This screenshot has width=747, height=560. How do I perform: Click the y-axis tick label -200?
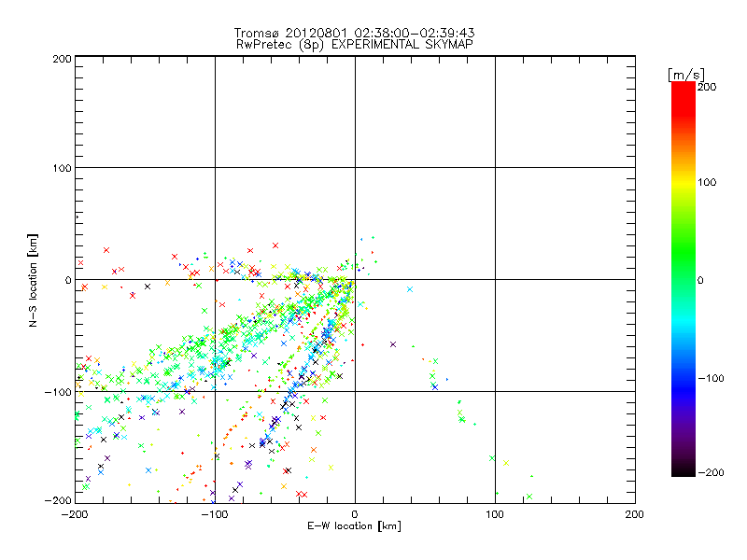coord(58,500)
